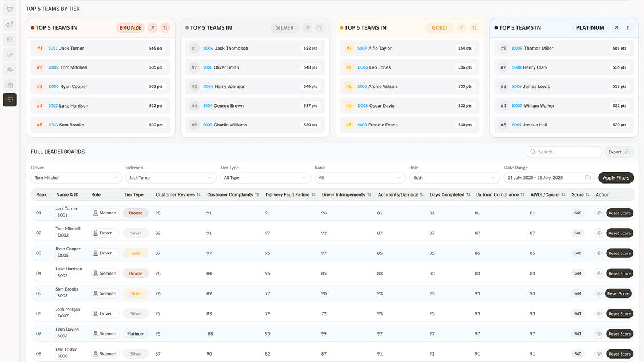
Task: Click the route map sidebar icon
Action: pos(10,25)
